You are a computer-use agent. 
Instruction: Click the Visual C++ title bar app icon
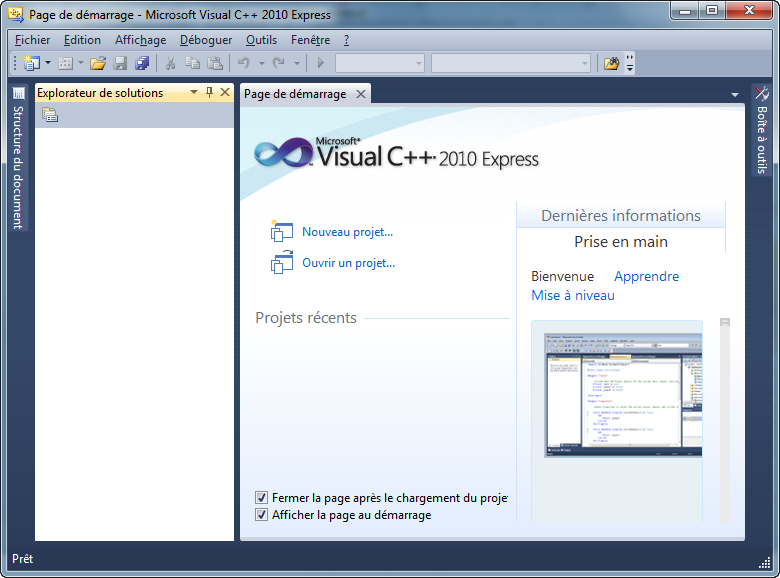pos(15,14)
